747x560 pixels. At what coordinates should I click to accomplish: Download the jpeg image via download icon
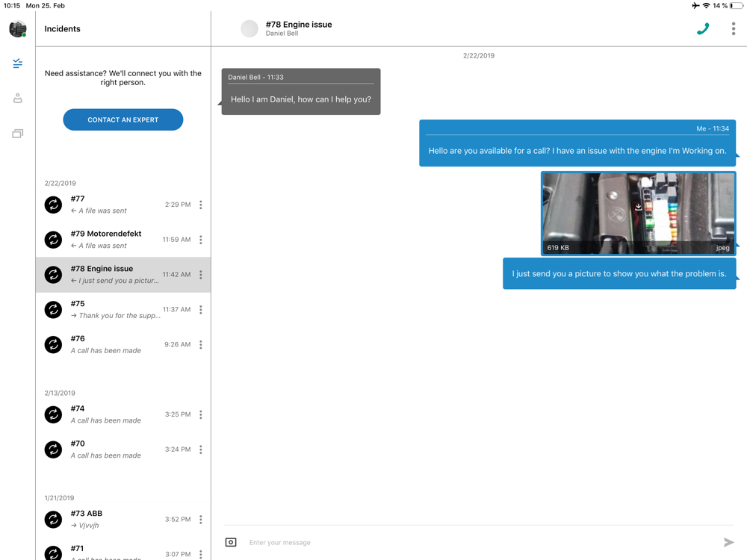pyautogui.click(x=639, y=207)
